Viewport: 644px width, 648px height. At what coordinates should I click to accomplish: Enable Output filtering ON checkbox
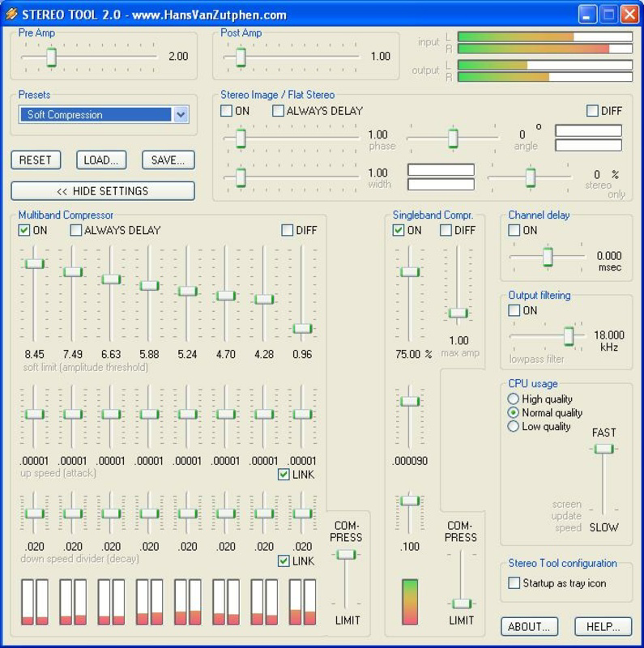(514, 310)
